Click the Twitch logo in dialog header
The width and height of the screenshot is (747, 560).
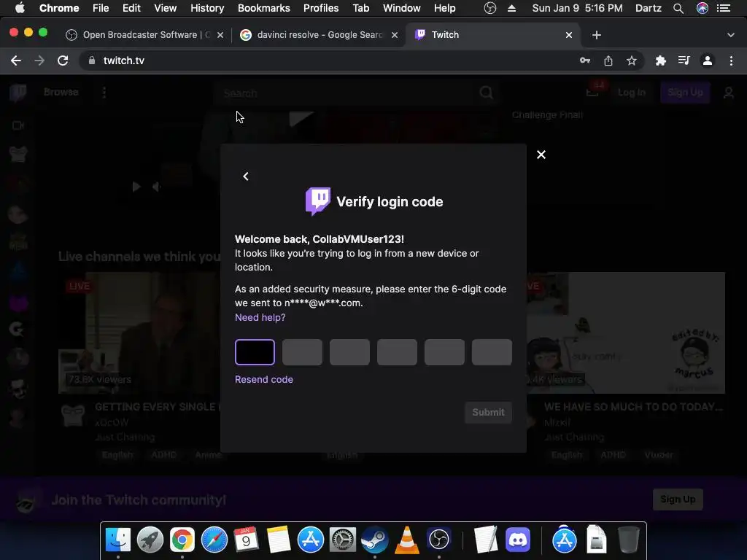(318, 201)
